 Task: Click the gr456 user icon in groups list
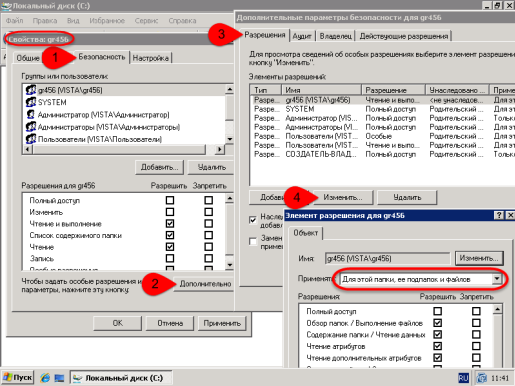(x=31, y=90)
